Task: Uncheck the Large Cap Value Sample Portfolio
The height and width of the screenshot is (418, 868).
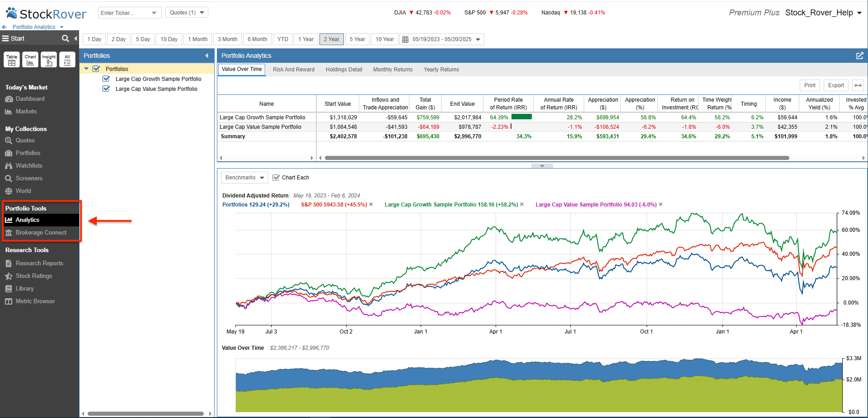Action: (x=106, y=89)
